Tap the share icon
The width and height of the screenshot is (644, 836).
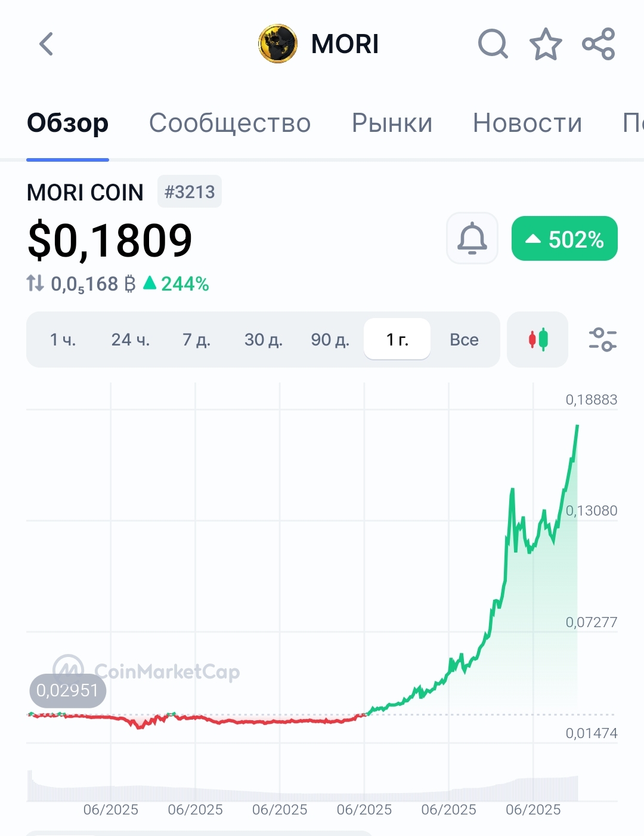pos(598,44)
